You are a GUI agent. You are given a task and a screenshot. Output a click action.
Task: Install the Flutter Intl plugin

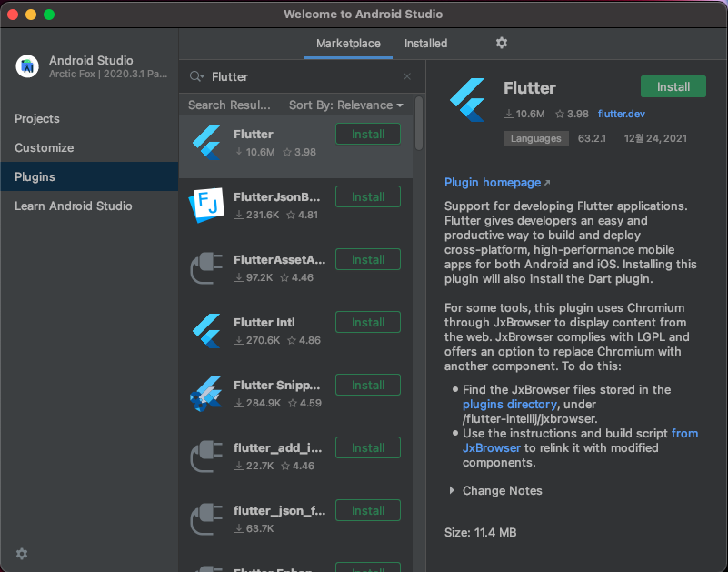pyautogui.click(x=368, y=323)
